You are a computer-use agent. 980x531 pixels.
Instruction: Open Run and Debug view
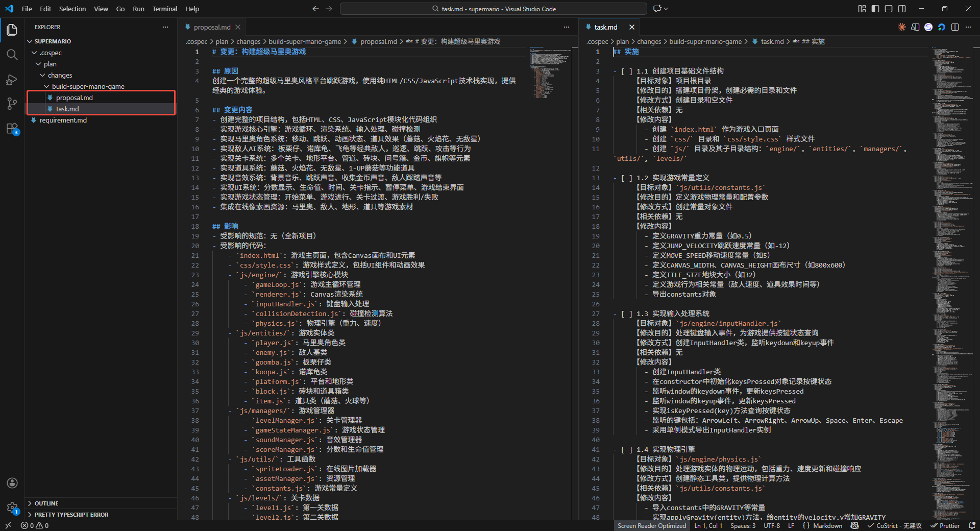(12, 80)
